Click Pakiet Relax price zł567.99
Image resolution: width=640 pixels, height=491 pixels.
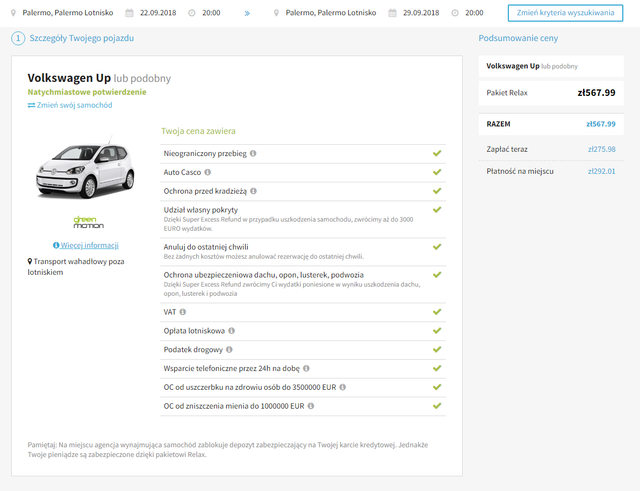coord(596,93)
